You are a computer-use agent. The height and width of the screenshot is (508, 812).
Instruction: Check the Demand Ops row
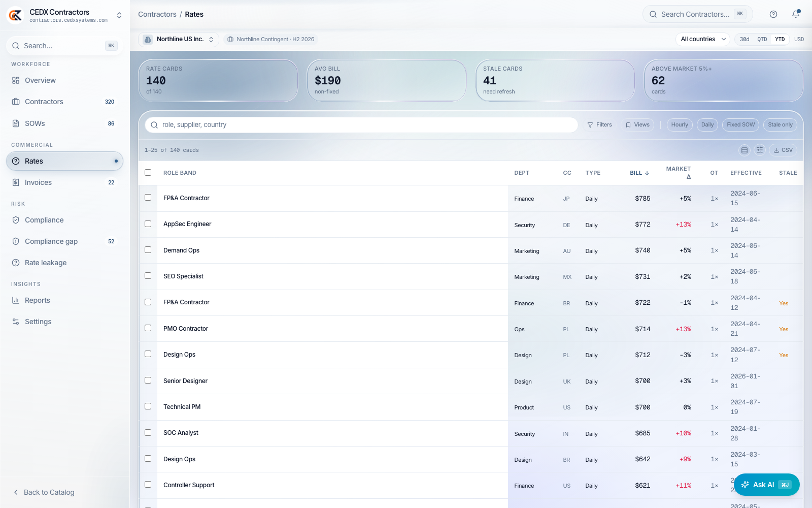[x=148, y=250]
